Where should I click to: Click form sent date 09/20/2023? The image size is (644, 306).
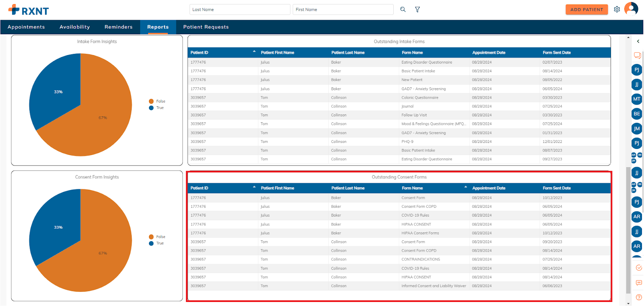pyautogui.click(x=552, y=242)
